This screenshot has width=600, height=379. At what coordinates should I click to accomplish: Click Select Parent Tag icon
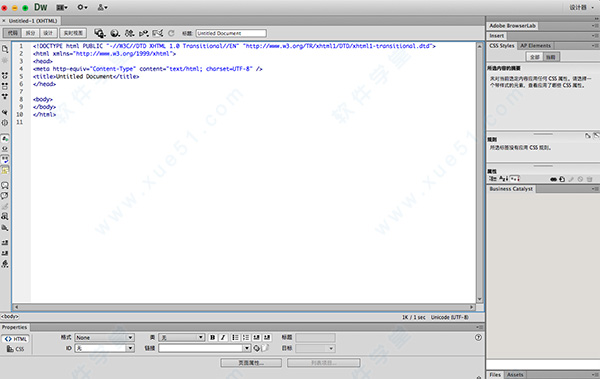click(x=5, y=112)
